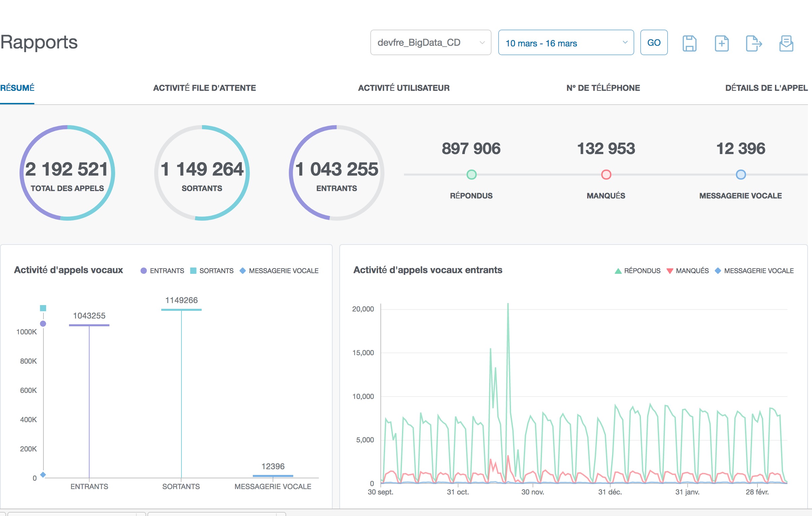Image resolution: width=812 pixels, height=516 pixels.
Task: Click the SORTANTS circle gauge
Action: pos(202,173)
